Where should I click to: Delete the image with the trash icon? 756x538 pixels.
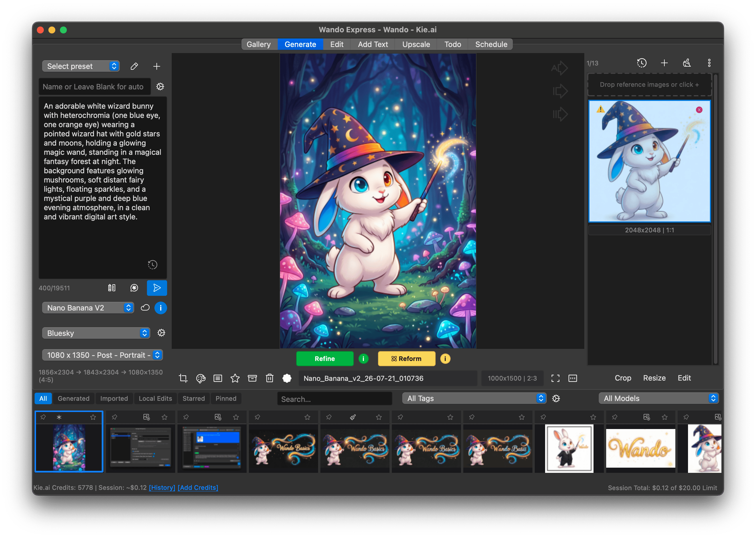pyautogui.click(x=270, y=378)
